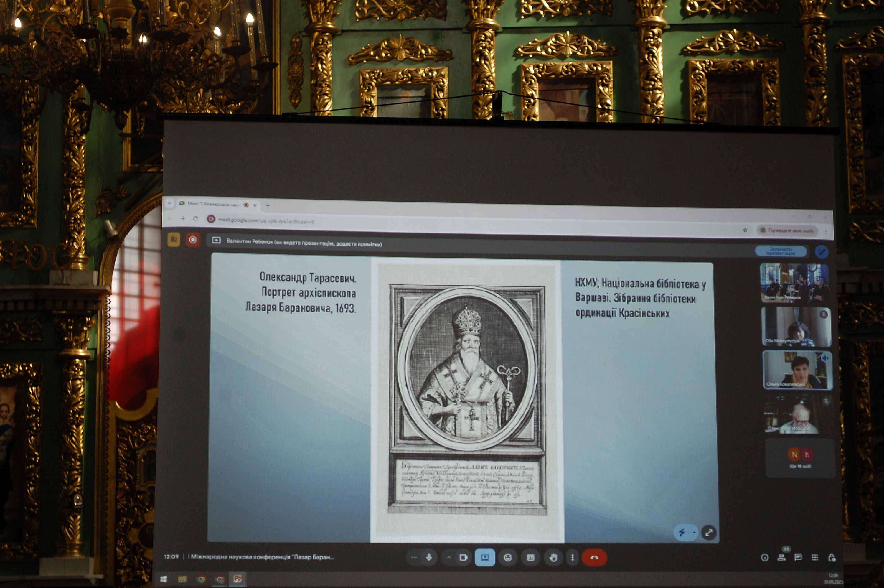Turn off the camera in Meet
The height and width of the screenshot is (588, 884).
(464, 558)
